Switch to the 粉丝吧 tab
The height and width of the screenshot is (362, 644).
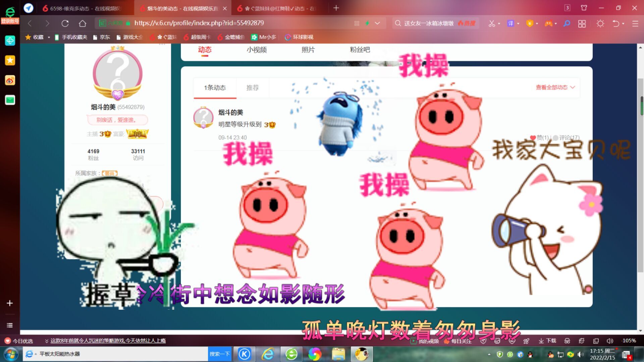[x=360, y=50]
